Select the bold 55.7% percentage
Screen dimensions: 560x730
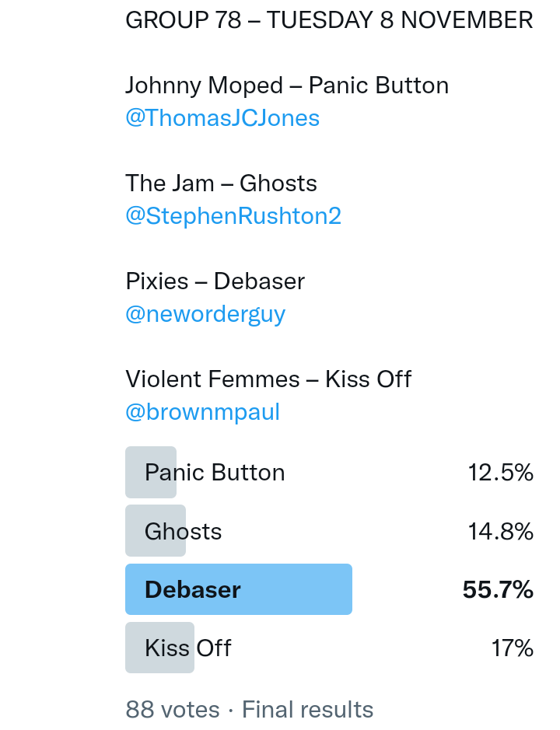(498, 590)
